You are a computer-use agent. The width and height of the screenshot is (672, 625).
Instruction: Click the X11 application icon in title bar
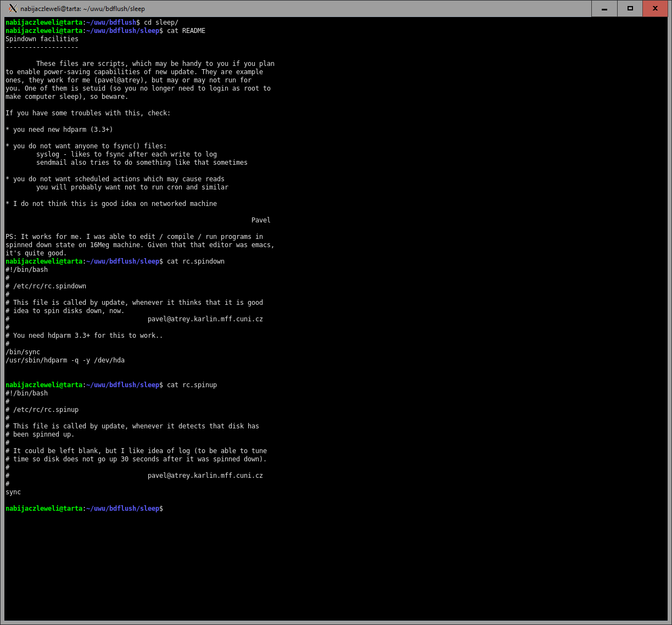click(x=13, y=8)
